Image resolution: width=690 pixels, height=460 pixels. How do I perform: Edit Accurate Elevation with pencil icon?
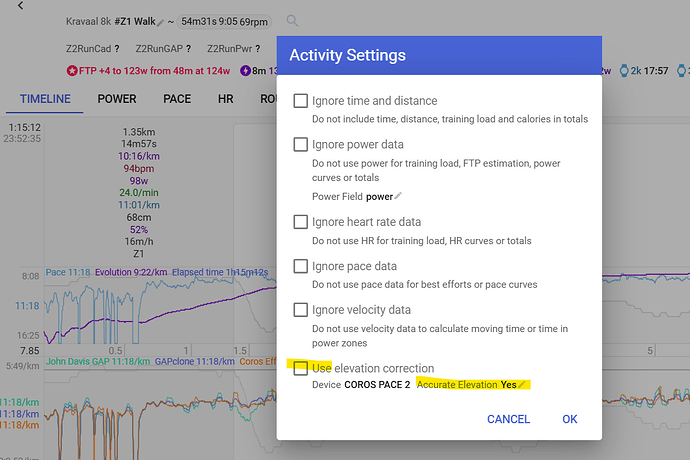click(x=521, y=384)
